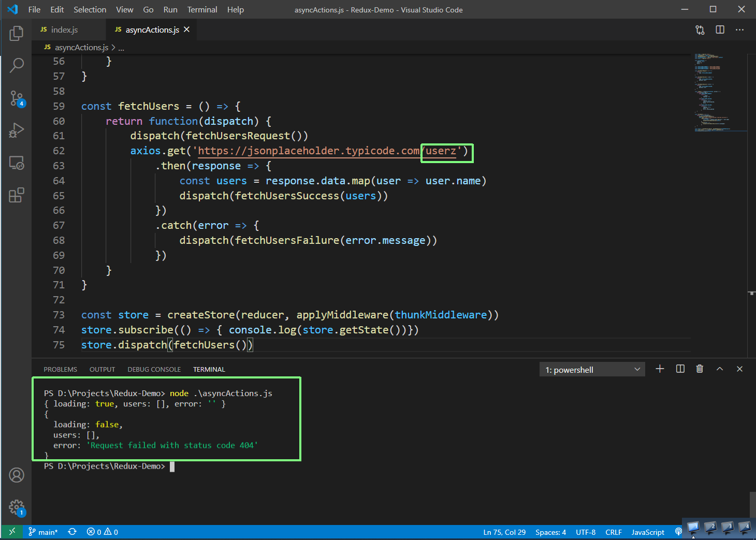Change indentation via Spaces: 4

coord(550,532)
